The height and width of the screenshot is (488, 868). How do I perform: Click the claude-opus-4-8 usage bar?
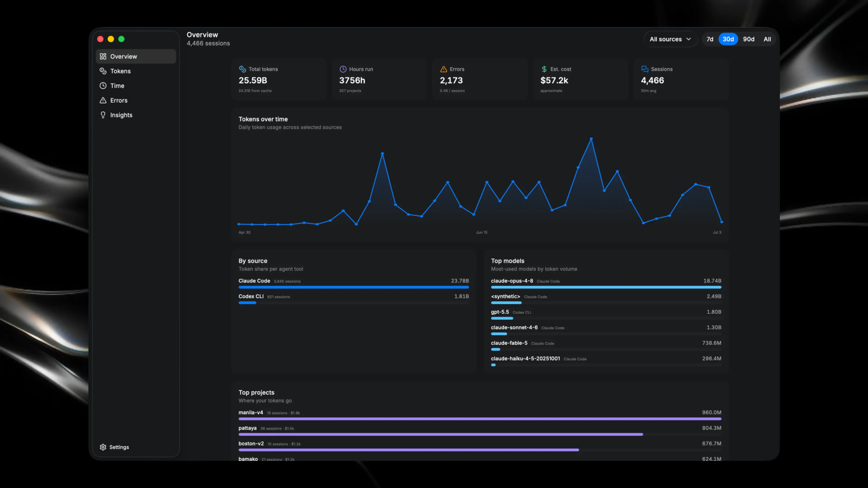tap(606, 287)
